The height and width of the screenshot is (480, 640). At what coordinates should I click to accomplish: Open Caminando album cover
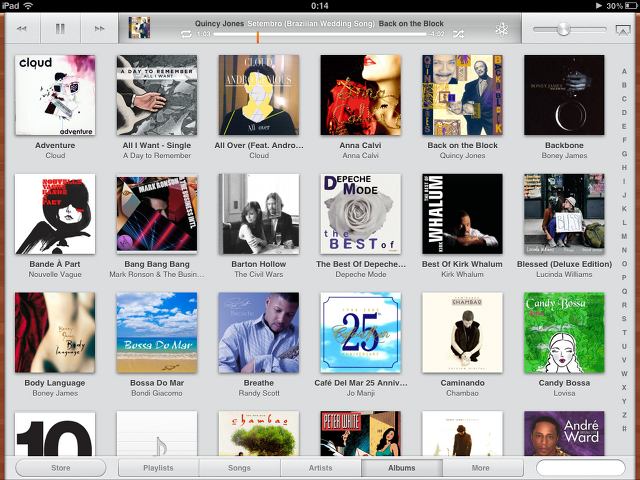coord(462,332)
